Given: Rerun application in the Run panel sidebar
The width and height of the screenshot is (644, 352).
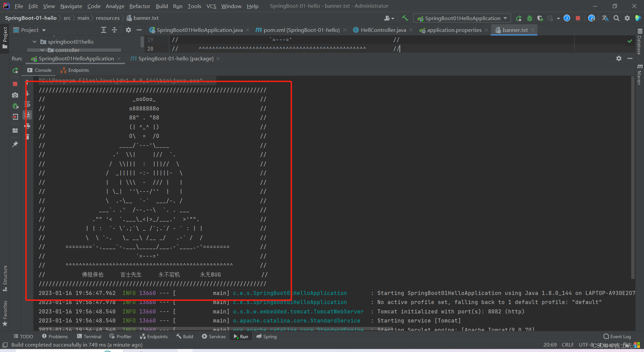Looking at the screenshot, I should [15, 70].
